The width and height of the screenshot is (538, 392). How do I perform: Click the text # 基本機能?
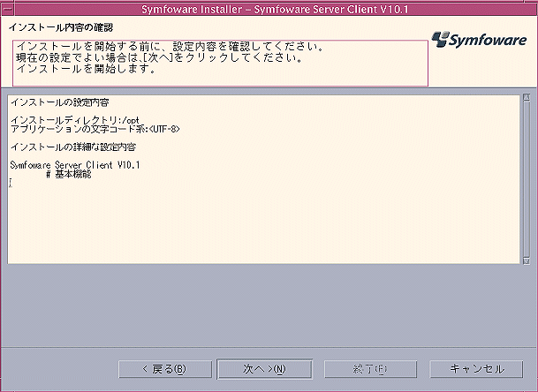(x=69, y=174)
